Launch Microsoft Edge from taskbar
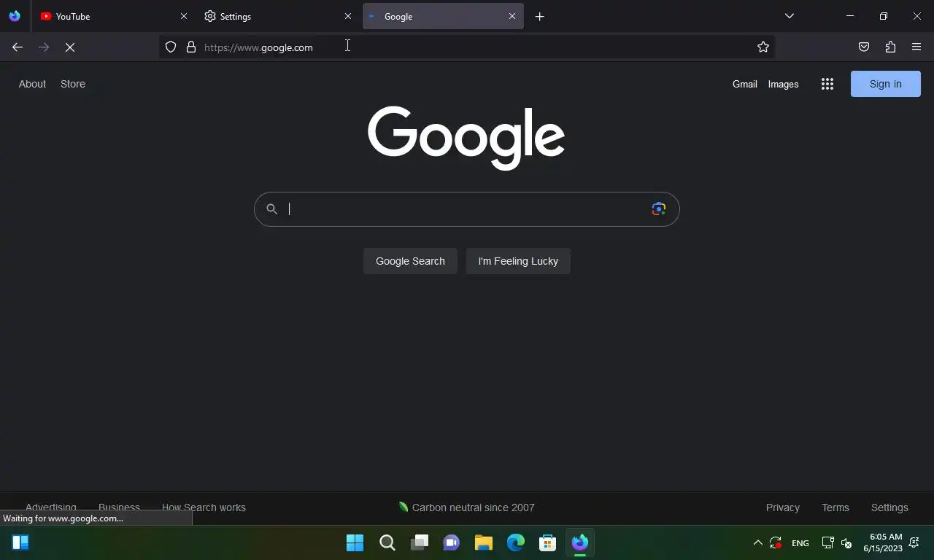This screenshot has height=560, width=934. click(x=516, y=542)
